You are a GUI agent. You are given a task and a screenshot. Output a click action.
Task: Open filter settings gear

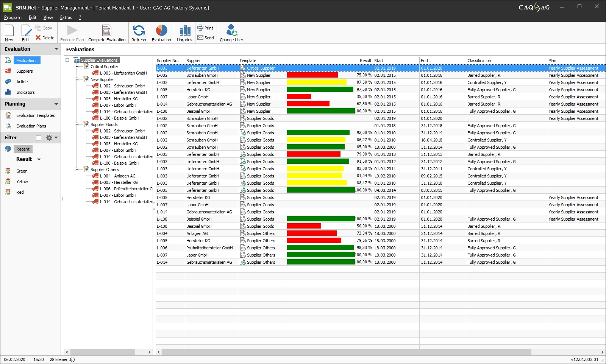click(49, 138)
